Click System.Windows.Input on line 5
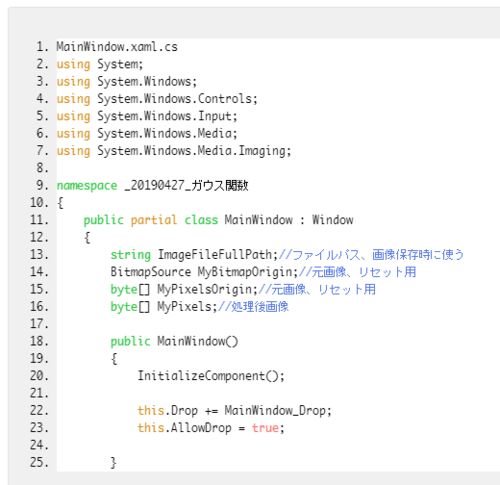Screen dimensions: 500x485 click(165, 116)
